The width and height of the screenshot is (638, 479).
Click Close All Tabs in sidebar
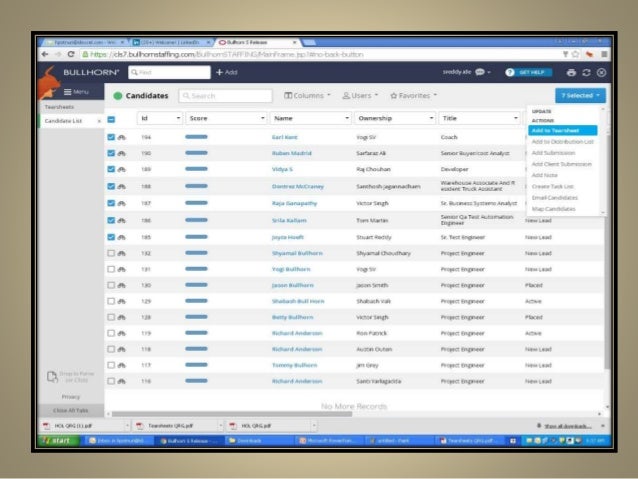coord(70,410)
